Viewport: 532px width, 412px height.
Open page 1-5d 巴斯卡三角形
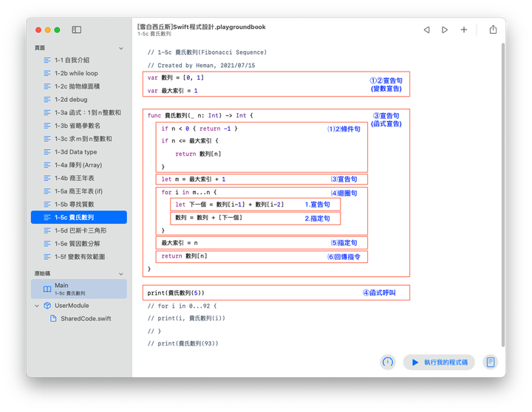(x=79, y=230)
